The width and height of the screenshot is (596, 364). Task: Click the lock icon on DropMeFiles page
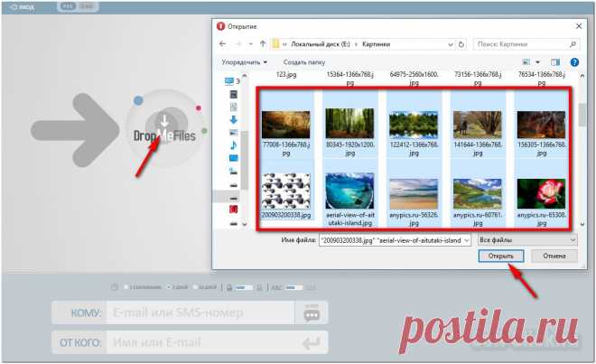[229, 287]
